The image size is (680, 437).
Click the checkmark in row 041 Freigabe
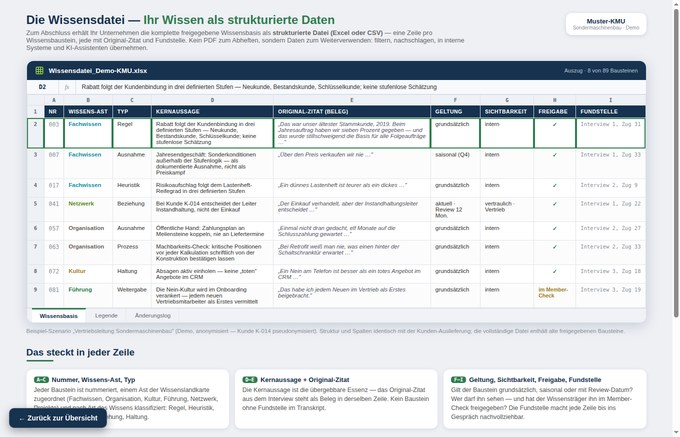pos(555,204)
